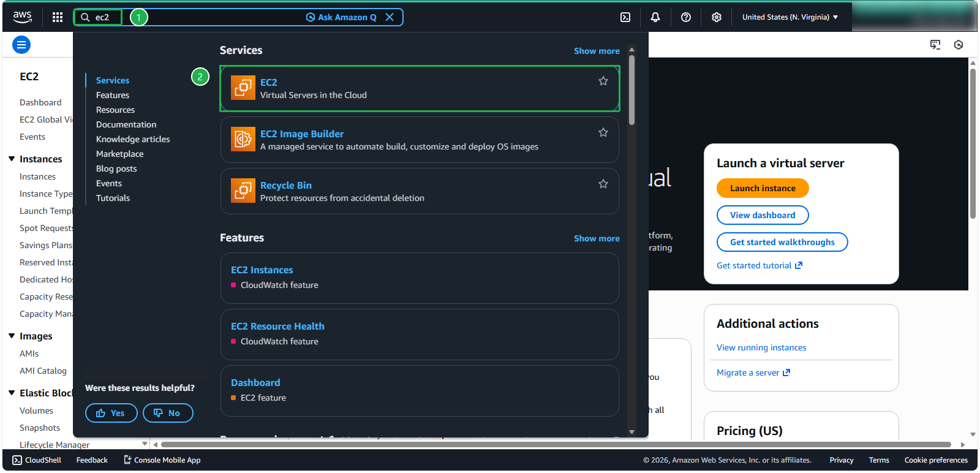The image size is (980, 473).
Task: Collapse the Images sidebar section
Action: click(x=12, y=336)
